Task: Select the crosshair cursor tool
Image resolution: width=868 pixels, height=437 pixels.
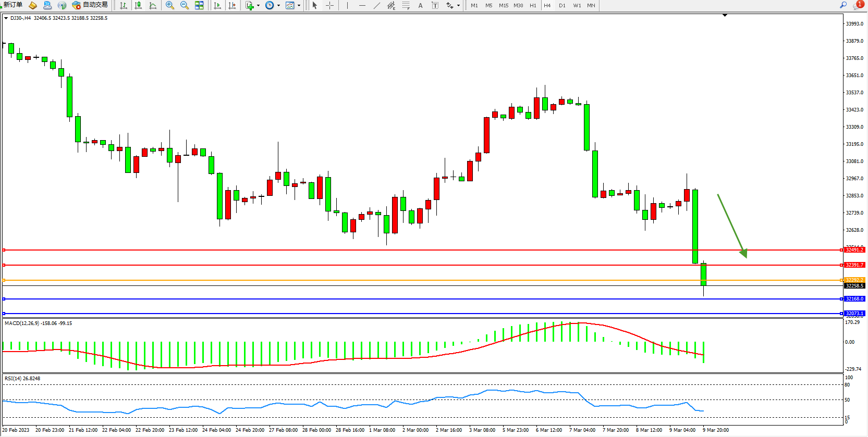Action: pyautogui.click(x=330, y=5)
